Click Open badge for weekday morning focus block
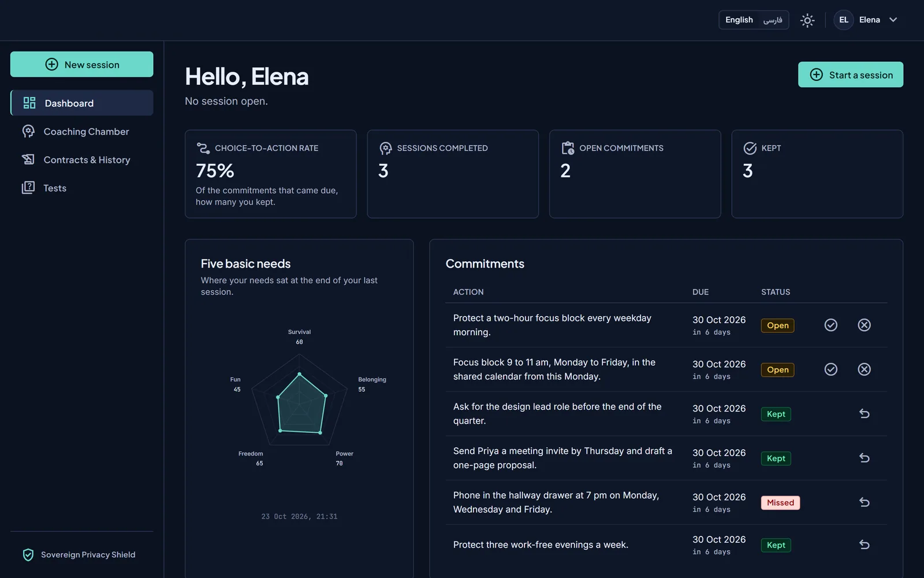 pyautogui.click(x=777, y=325)
